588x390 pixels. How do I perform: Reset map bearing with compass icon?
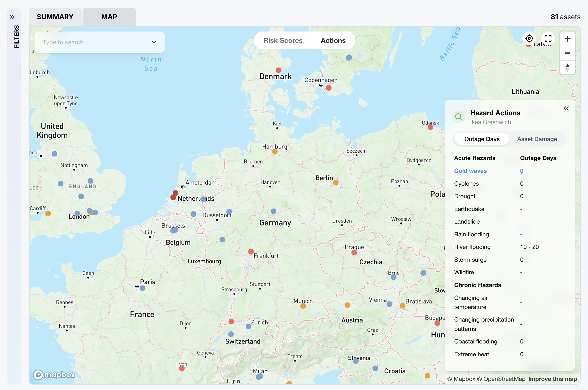pos(567,67)
